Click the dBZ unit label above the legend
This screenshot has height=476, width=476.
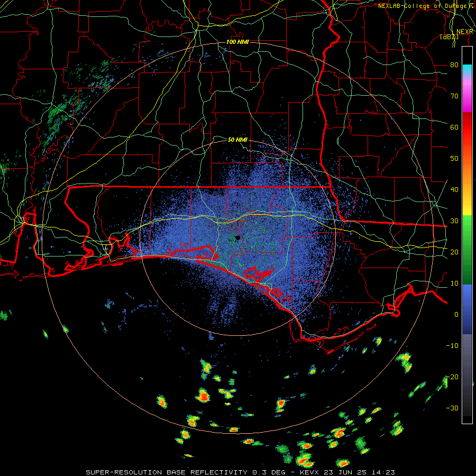(x=449, y=37)
